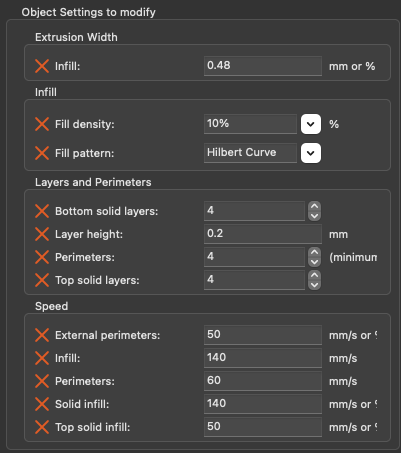
Task: Increase Bottom solid layers value
Action: point(314,206)
